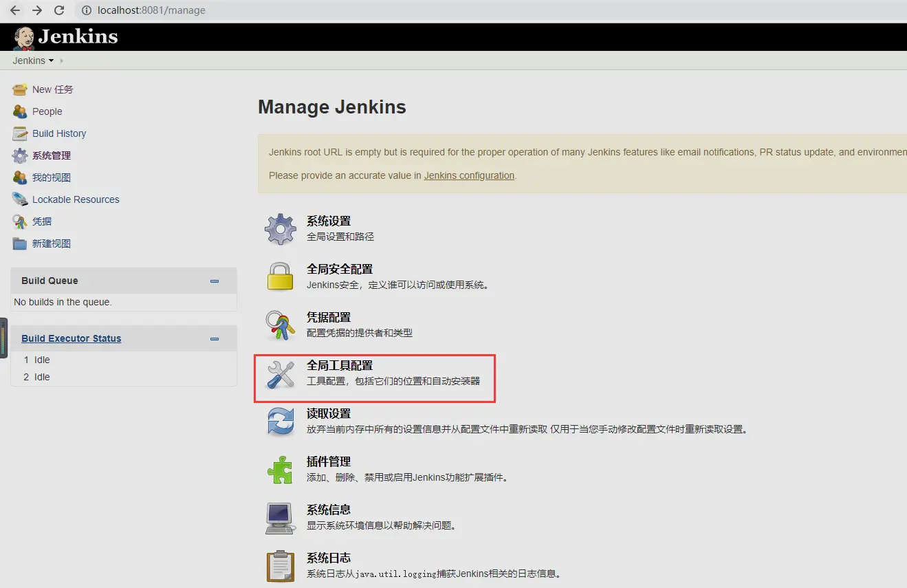Click the 凭据 keys icon in sidebar
This screenshot has width=907, height=588.
click(20, 221)
